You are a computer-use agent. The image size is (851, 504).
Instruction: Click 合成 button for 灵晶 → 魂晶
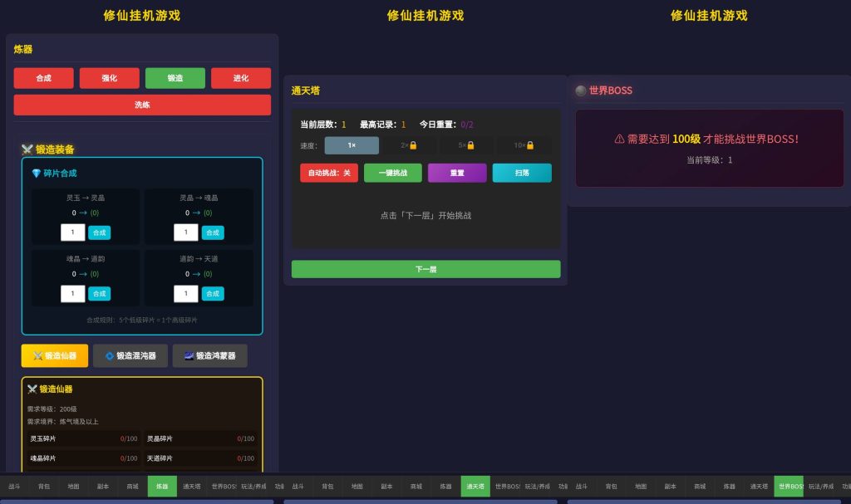(x=213, y=232)
